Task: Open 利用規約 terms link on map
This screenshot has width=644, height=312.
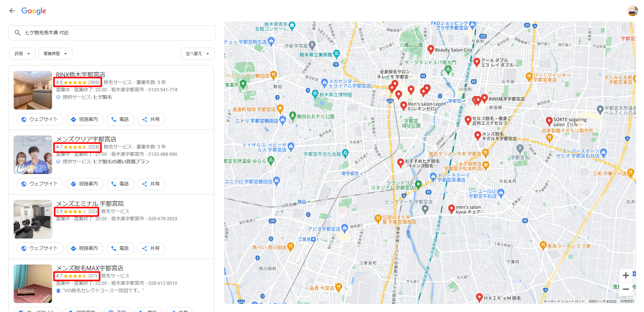Action: pos(627,301)
